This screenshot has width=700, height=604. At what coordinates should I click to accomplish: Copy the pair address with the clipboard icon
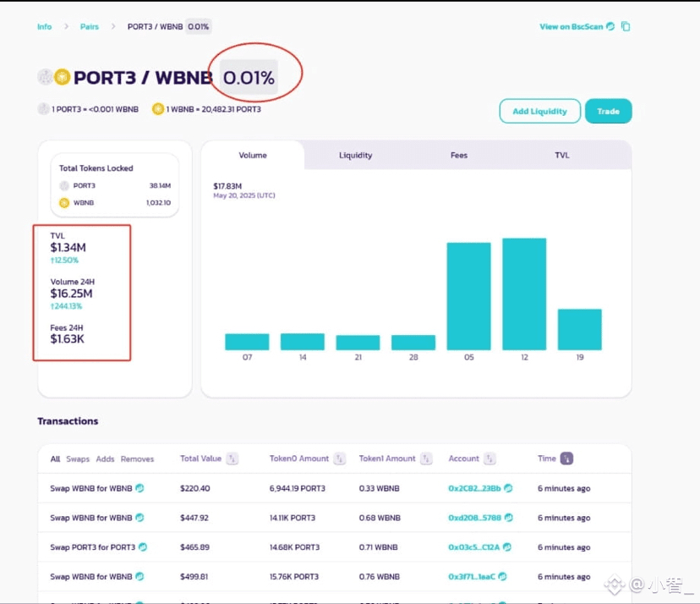[626, 26]
